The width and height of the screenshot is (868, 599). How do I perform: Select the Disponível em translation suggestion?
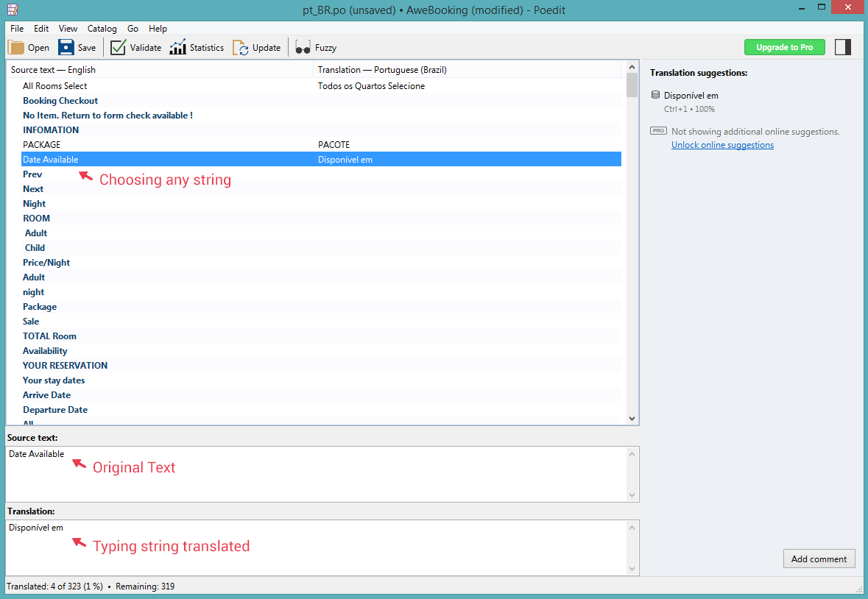coord(690,95)
